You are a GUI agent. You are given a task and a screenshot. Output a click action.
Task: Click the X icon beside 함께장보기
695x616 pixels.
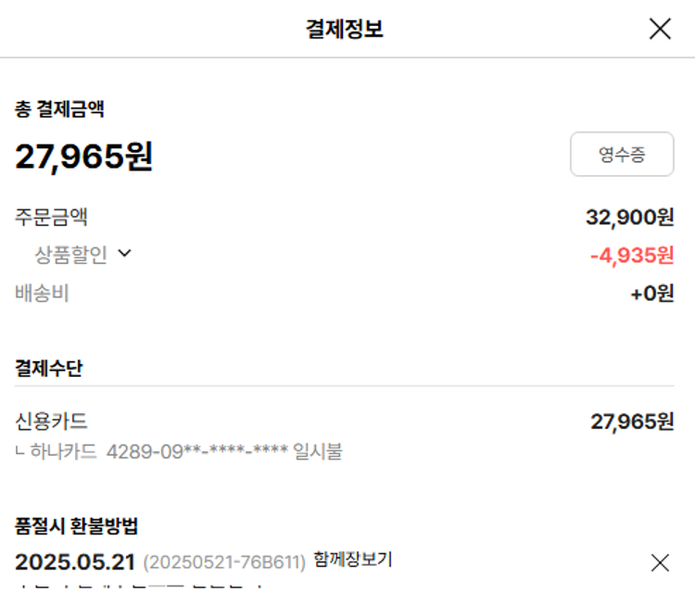[x=660, y=562]
